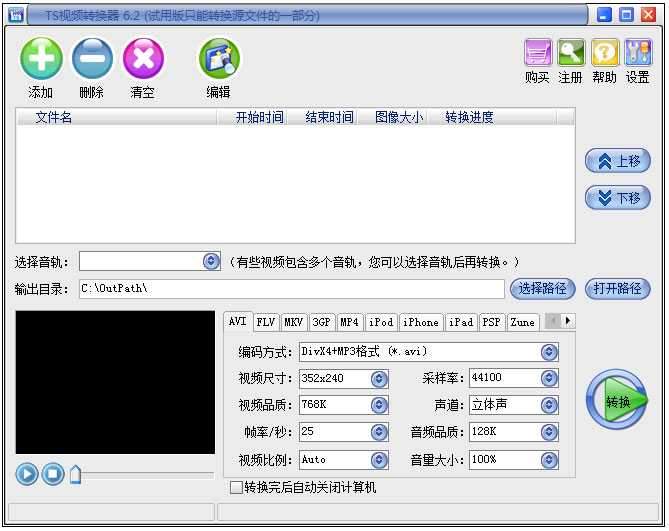Screen dimensions: 669x531
Task: Click the preview progress track
Action: [x=147, y=474]
